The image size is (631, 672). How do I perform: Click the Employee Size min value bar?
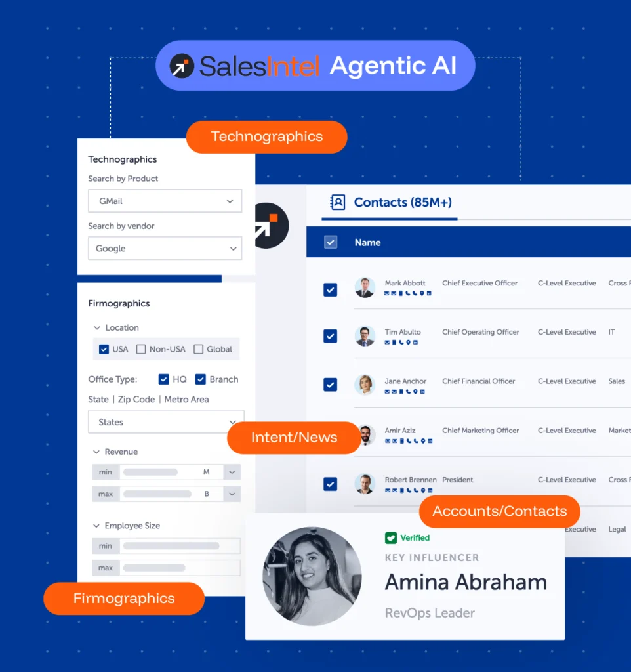171,546
